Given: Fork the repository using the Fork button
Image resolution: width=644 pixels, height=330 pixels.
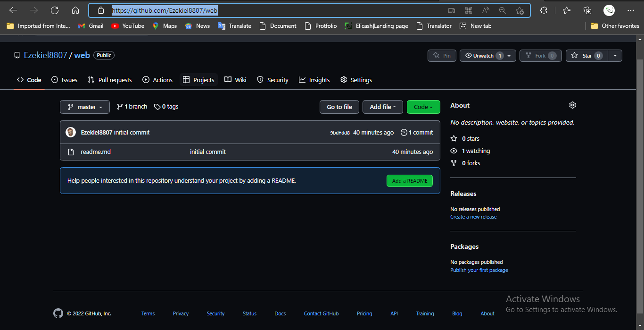Looking at the screenshot, I should tap(541, 56).
